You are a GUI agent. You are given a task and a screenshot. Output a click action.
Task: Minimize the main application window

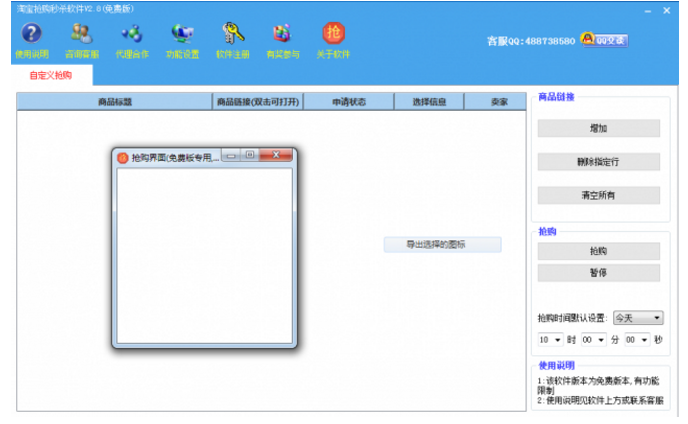(648, 11)
